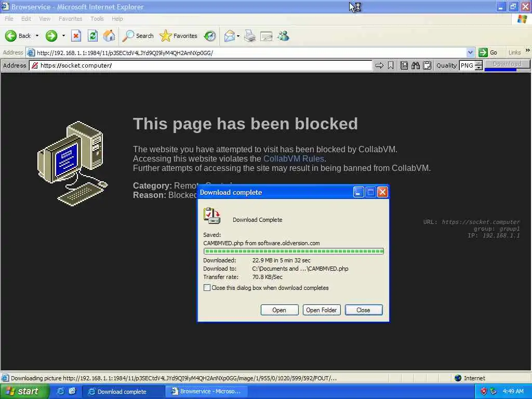Click the blocked page computer illustration
The width and height of the screenshot is (532, 399).
click(x=72, y=164)
